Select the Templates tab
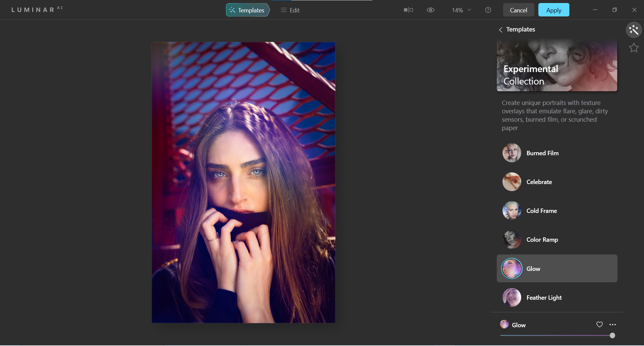The height and width of the screenshot is (346, 644). pos(248,10)
